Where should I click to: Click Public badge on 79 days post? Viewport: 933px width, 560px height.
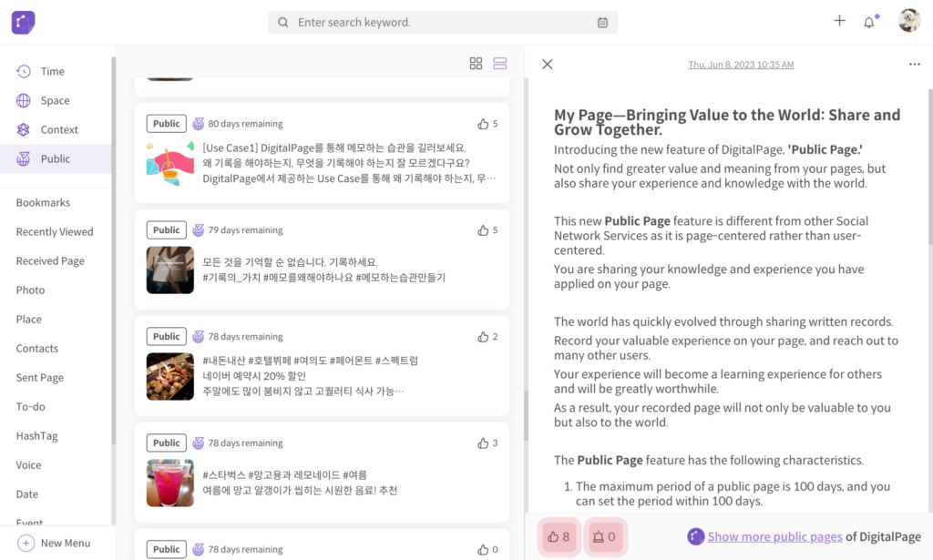166,230
